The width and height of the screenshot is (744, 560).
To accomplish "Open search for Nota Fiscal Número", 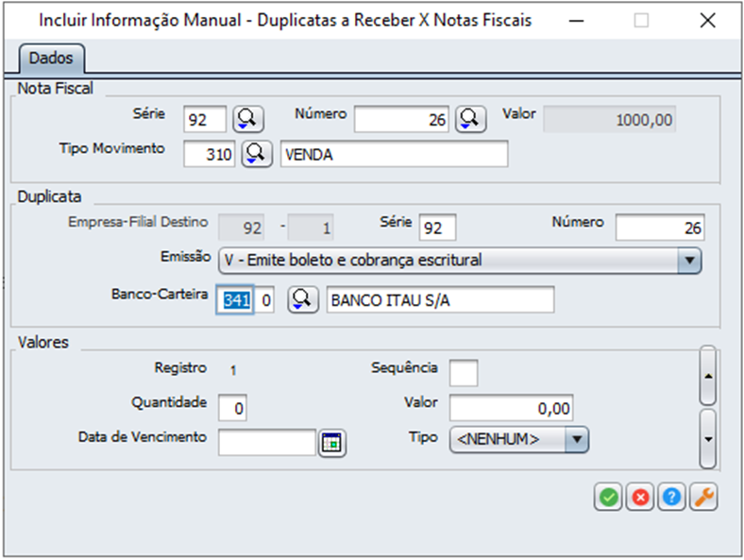I will coord(471,119).
